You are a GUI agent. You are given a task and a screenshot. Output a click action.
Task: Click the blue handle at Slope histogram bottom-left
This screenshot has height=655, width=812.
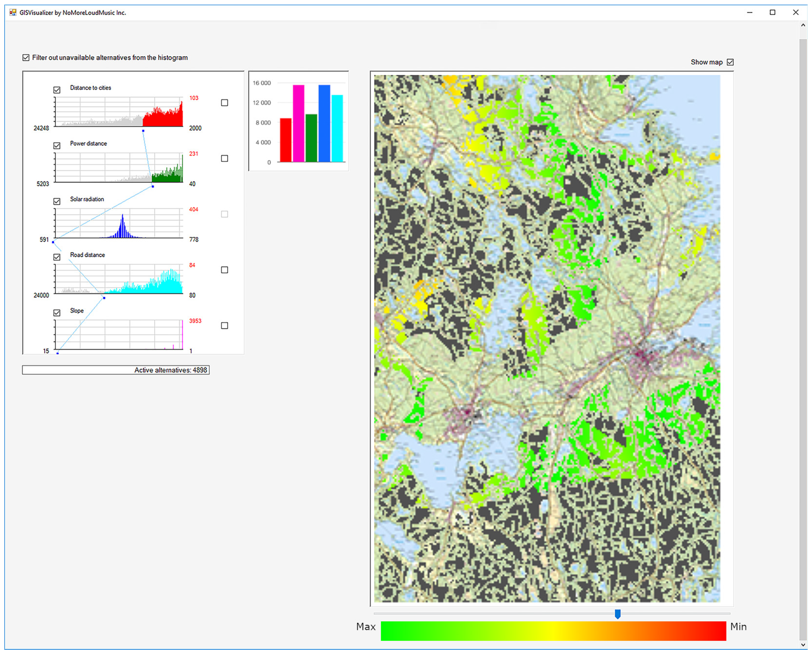(x=58, y=353)
